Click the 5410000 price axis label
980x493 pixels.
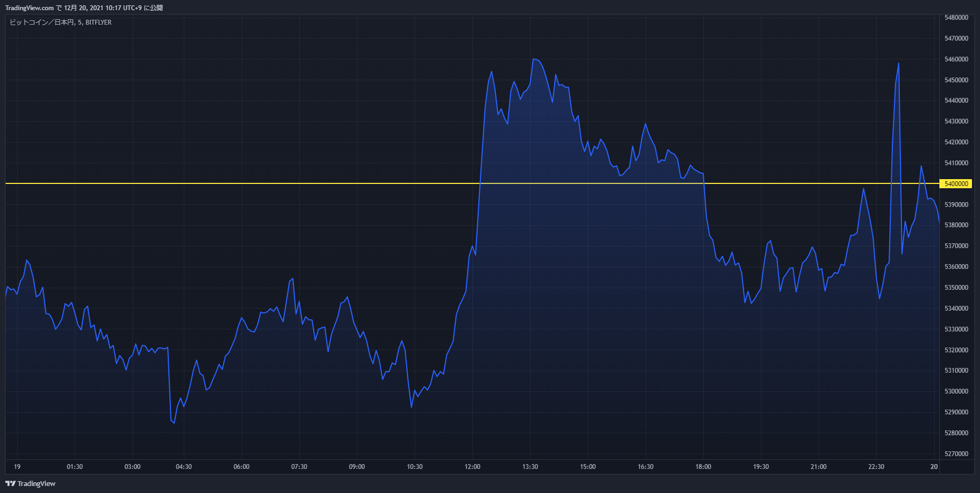pyautogui.click(x=956, y=163)
